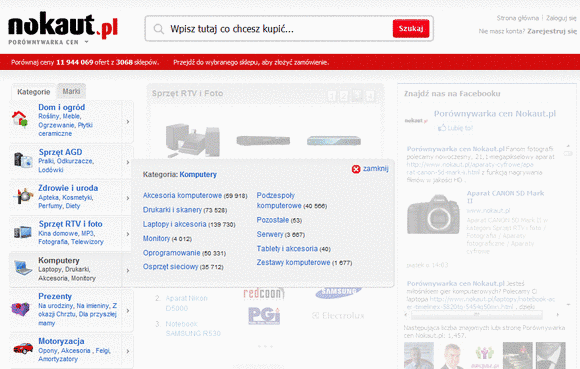
Task: Switch to the Marki tab
Action: pos(71,91)
